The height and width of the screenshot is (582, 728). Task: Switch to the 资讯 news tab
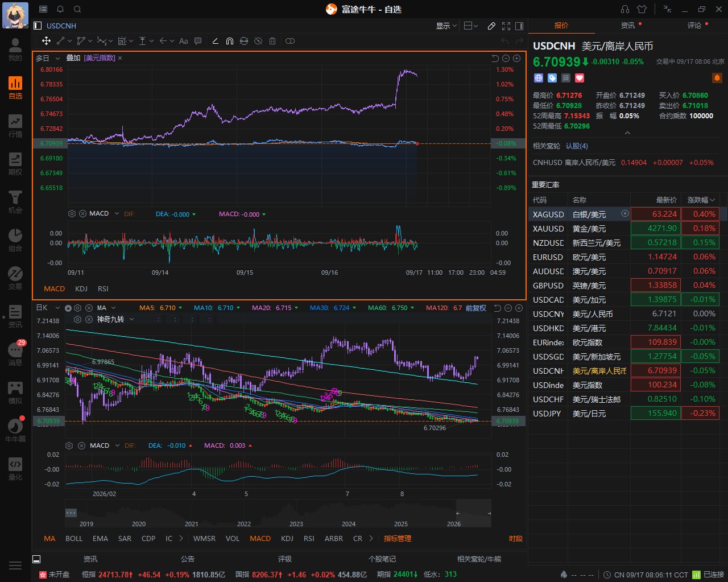[628, 26]
